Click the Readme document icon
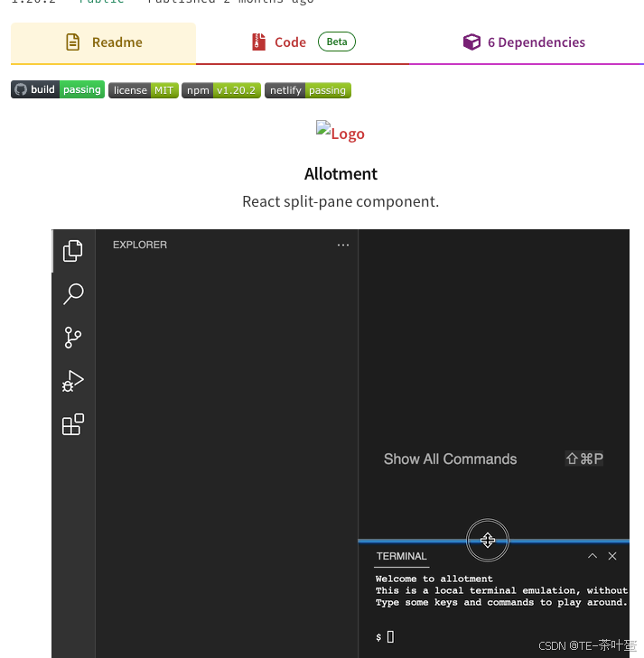The image size is (644, 658). (72, 42)
